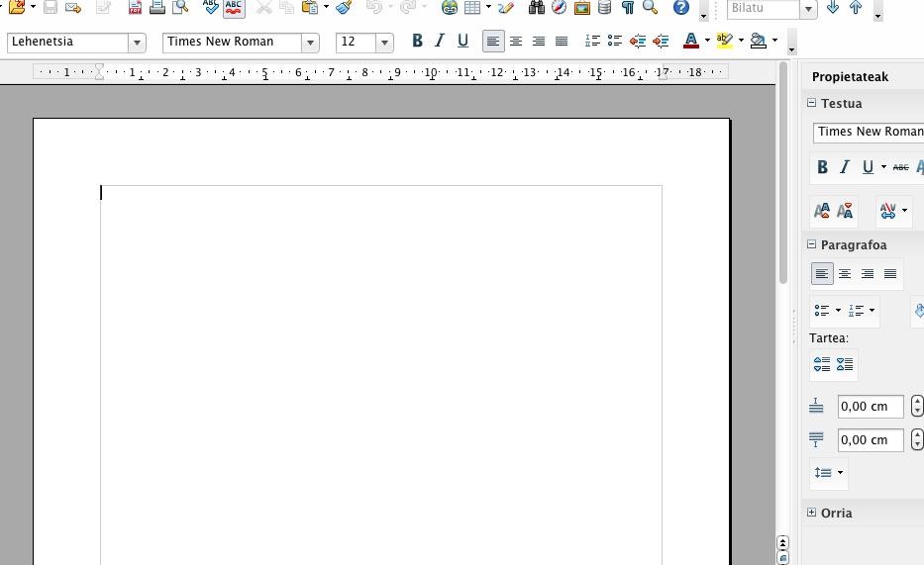Toggle underline in Propietateak sidebar
Screen dimensions: 924x565
click(868, 167)
